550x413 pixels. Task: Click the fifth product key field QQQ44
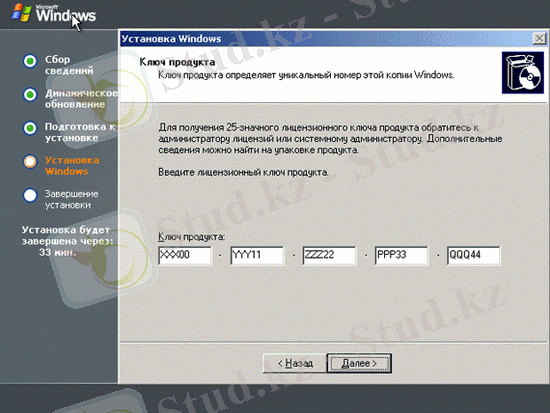tap(474, 255)
